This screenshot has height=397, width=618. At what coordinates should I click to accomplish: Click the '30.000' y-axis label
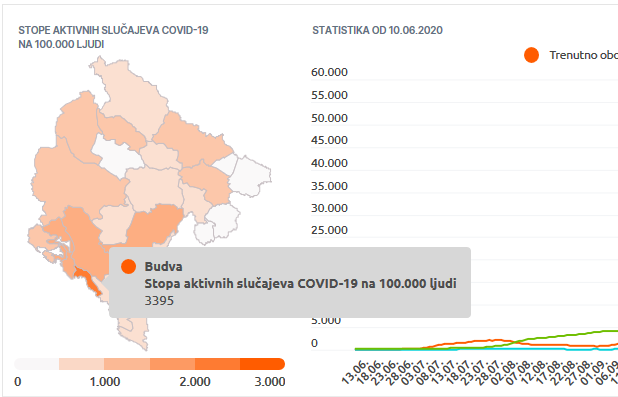click(329, 208)
